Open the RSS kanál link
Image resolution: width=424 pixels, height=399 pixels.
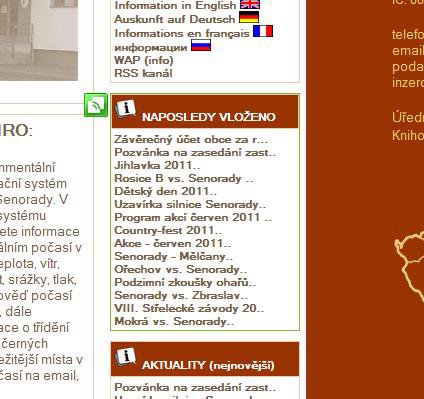(x=143, y=73)
